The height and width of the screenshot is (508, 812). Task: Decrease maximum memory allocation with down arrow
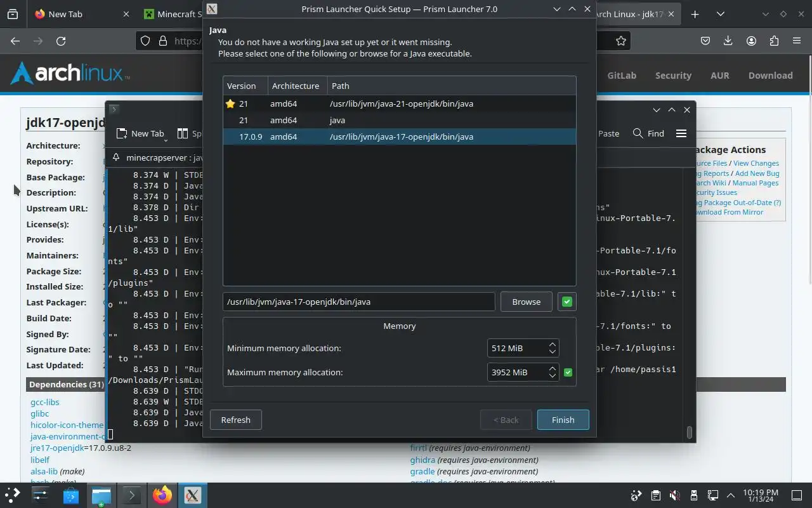point(553,376)
